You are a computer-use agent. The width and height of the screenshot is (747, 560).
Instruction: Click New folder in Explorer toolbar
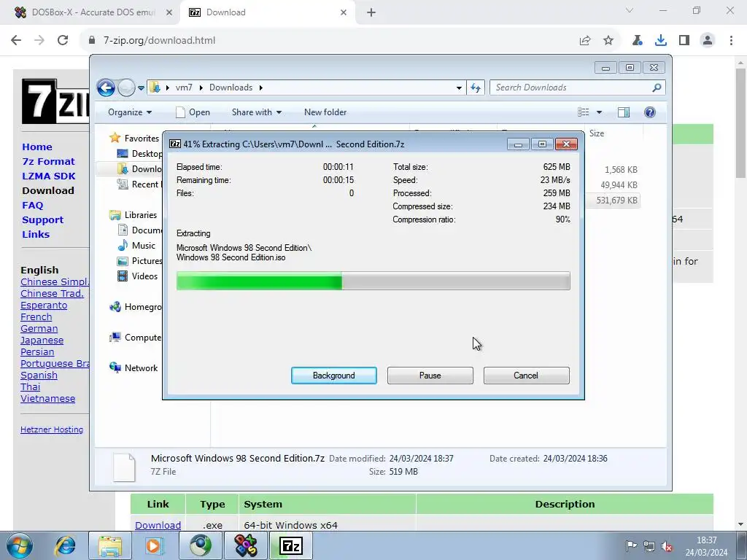pyautogui.click(x=325, y=112)
